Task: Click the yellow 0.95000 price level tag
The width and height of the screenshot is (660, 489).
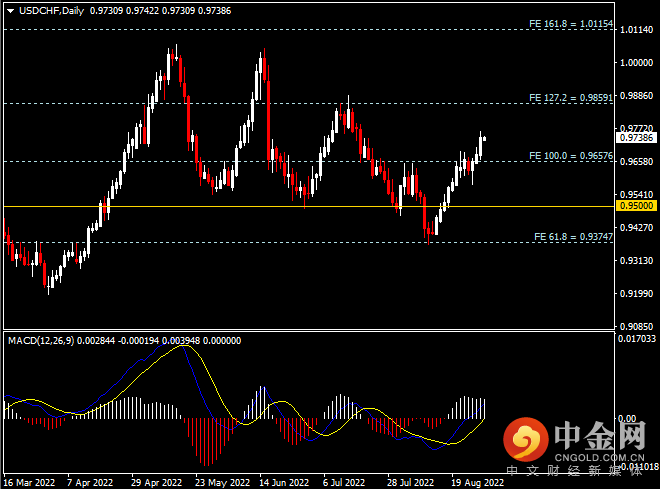Action: tap(636, 206)
